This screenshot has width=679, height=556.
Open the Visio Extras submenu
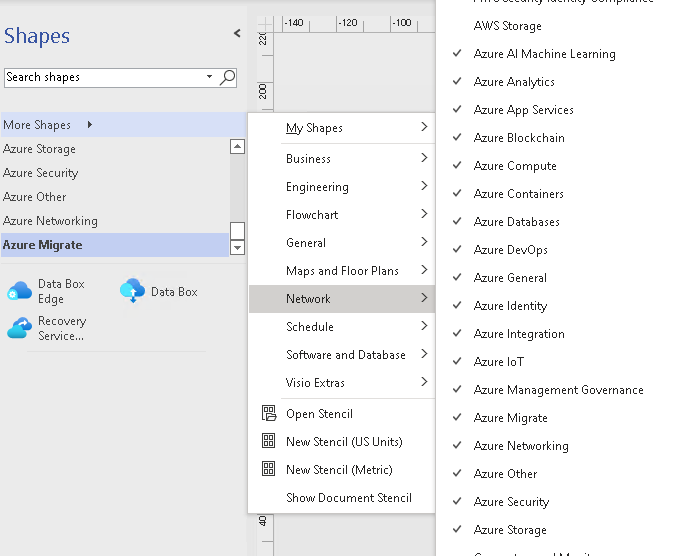(342, 383)
